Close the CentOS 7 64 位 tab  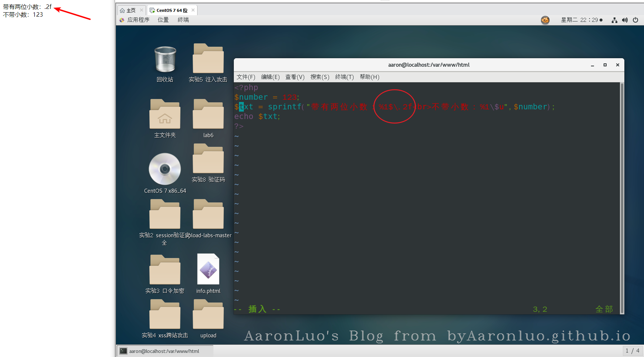coord(193,10)
